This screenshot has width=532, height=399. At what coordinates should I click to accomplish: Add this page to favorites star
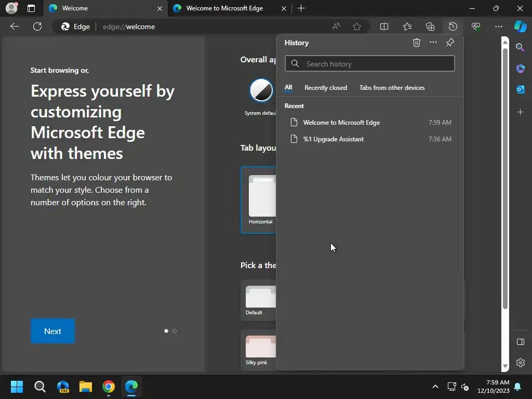[356, 26]
